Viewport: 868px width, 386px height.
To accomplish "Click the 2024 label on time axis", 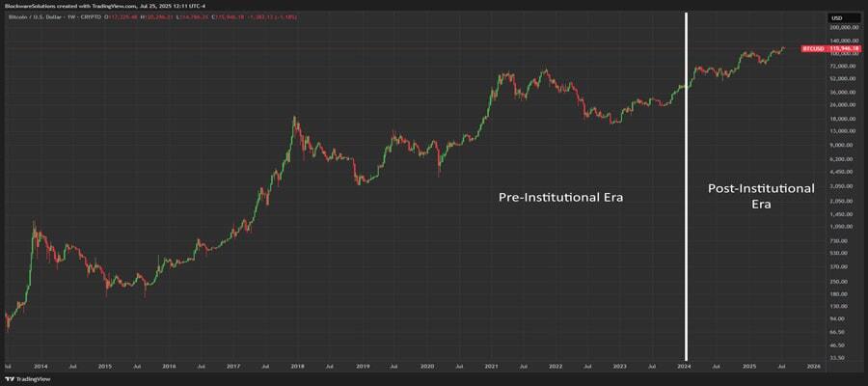I will tap(684, 366).
